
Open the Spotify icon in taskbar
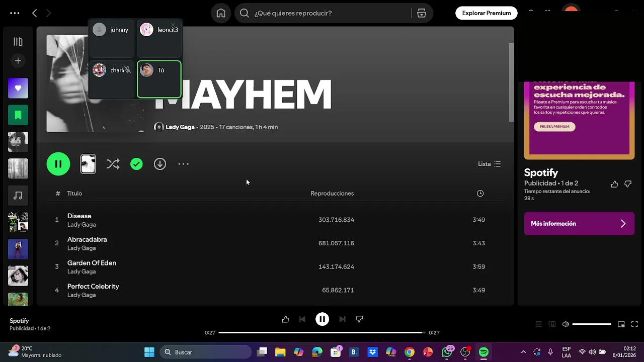(484, 352)
